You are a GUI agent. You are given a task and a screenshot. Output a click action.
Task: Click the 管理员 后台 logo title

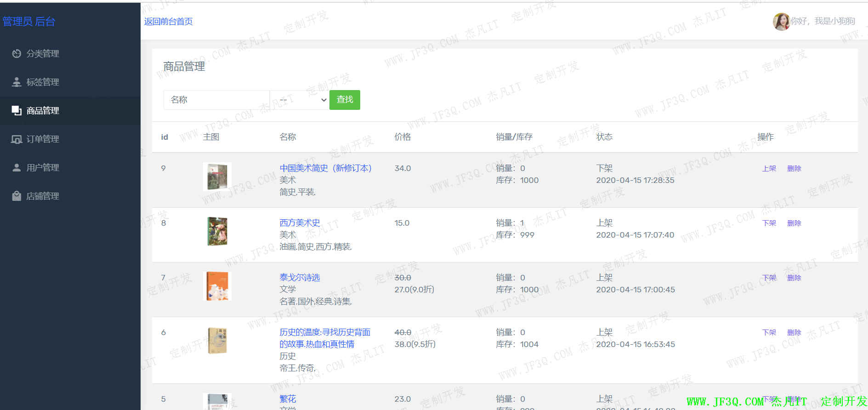pos(29,22)
